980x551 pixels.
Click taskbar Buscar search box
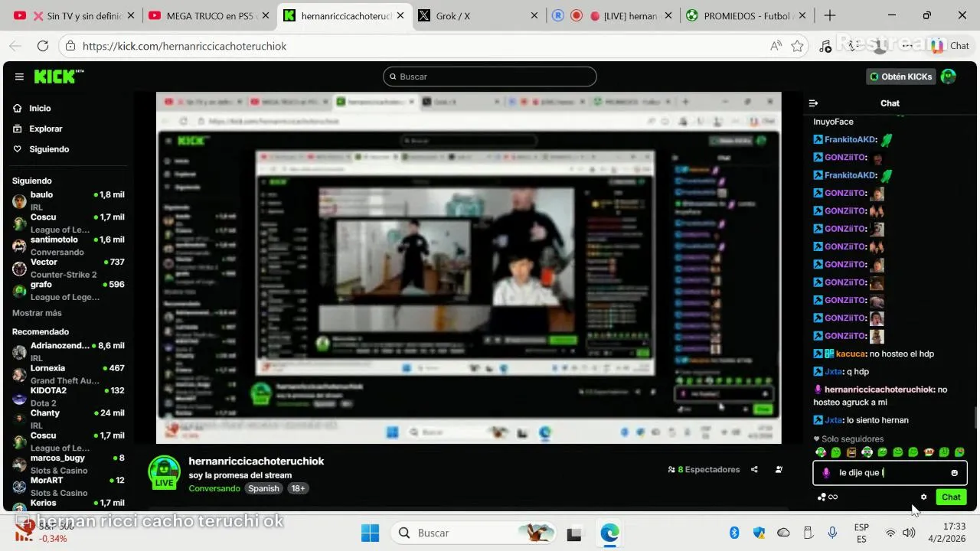(473, 533)
